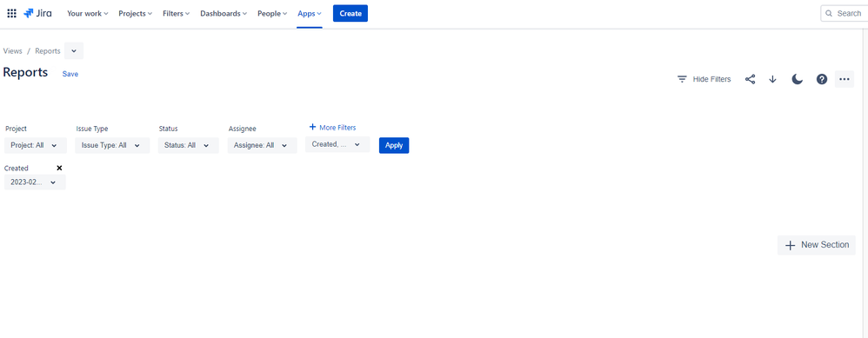
Task: Open the Created, ... filters dropdown
Action: pyautogui.click(x=337, y=144)
